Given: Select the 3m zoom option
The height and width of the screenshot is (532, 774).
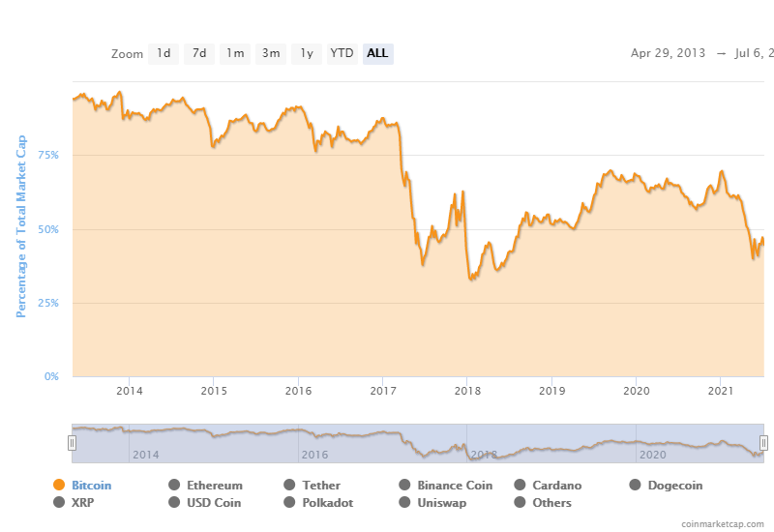Looking at the screenshot, I should [271, 53].
